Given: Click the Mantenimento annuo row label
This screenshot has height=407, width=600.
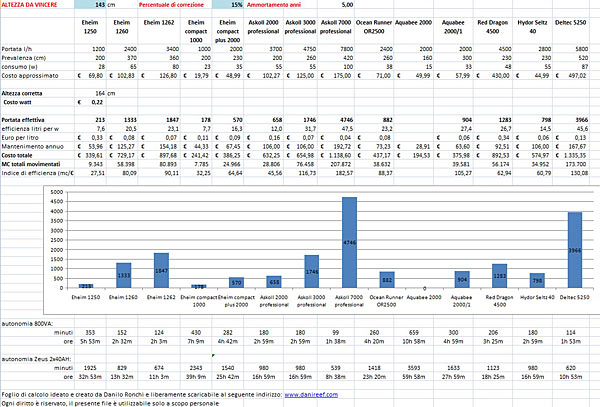Looking at the screenshot, I should (33, 146).
